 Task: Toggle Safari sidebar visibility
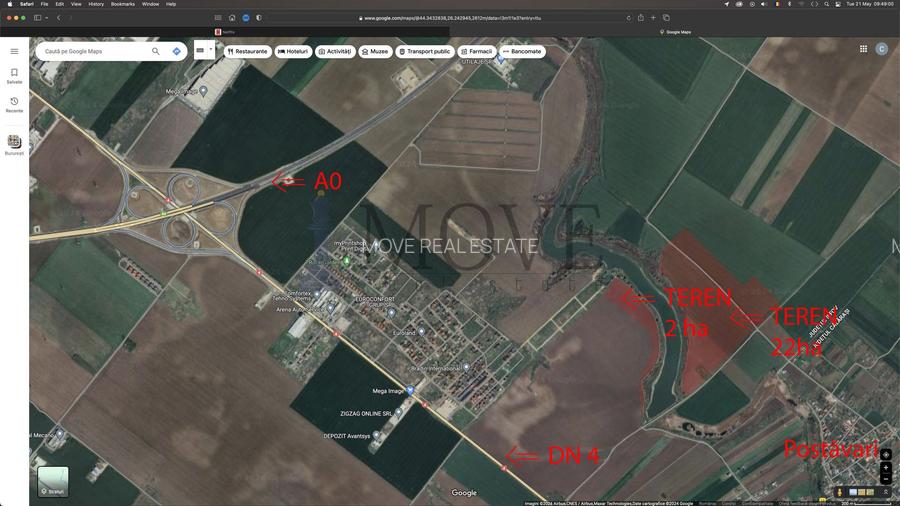[37, 17]
